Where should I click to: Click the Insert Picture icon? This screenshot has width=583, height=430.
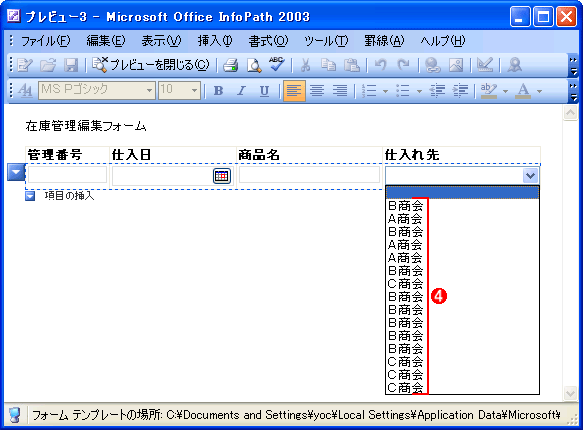(456, 65)
